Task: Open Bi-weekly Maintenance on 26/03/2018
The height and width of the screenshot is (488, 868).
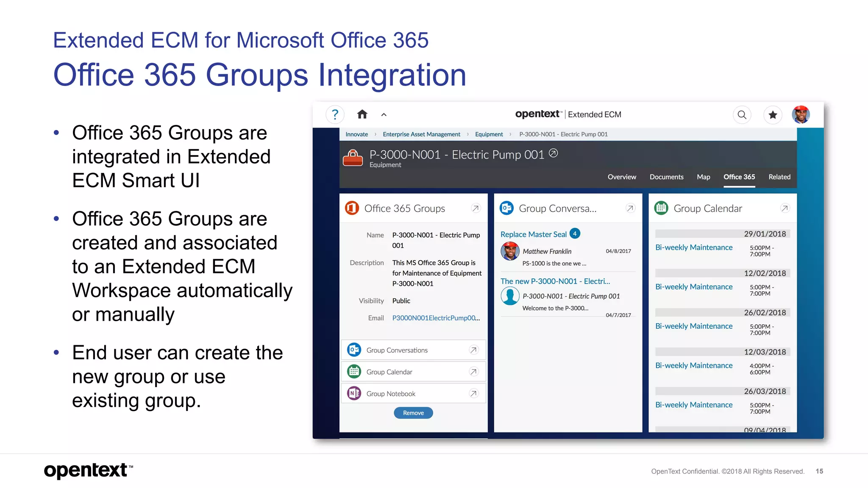Action: point(694,405)
